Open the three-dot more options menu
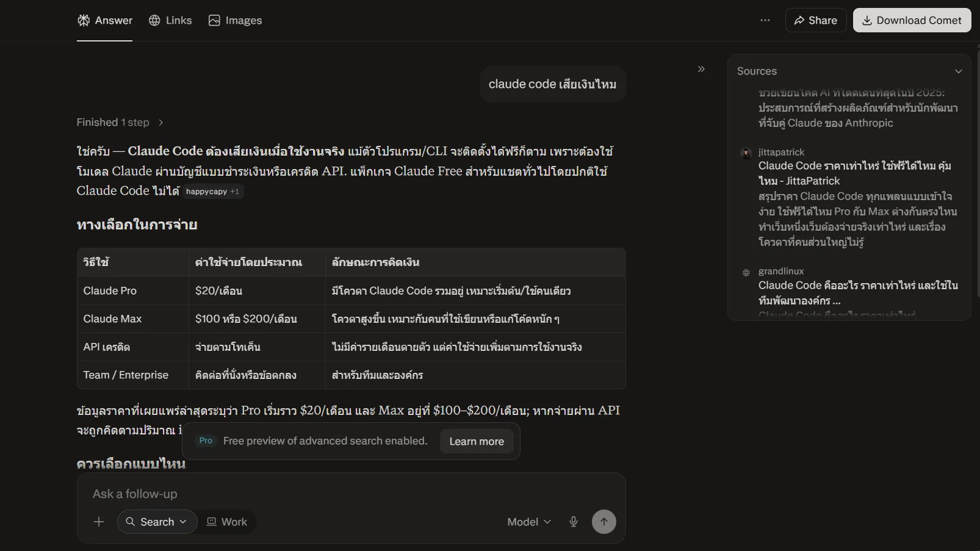The width and height of the screenshot is (980, 551). click(765, 20)
